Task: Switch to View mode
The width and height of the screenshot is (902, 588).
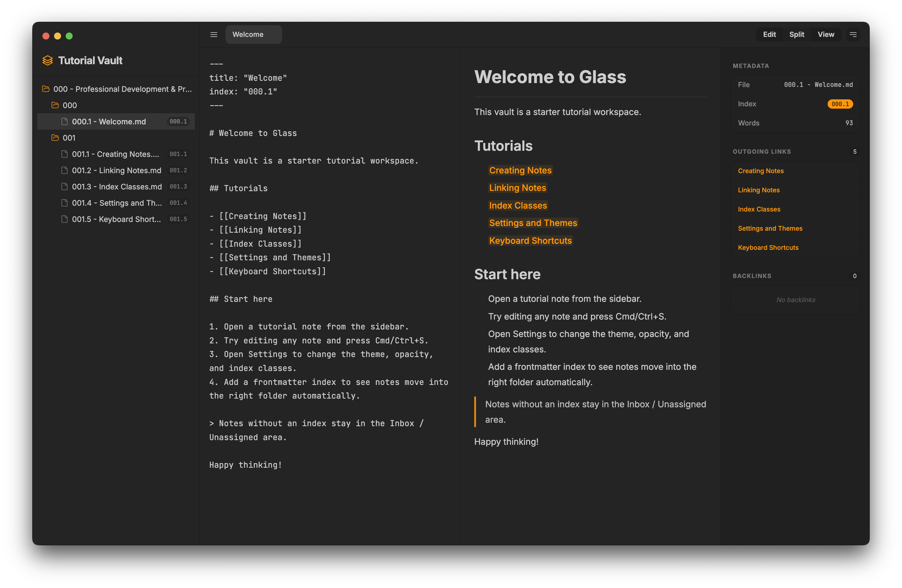Action: click(x=826, y=35)
